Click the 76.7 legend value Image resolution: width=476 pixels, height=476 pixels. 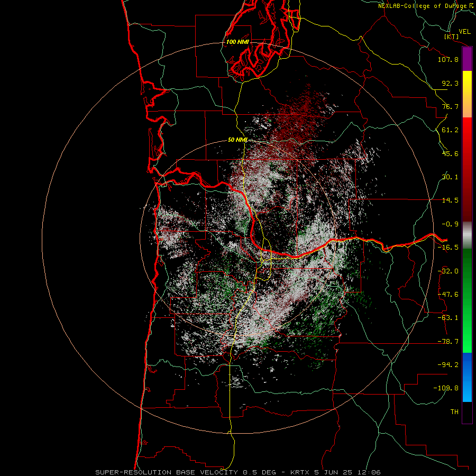[x=450, y=106]
